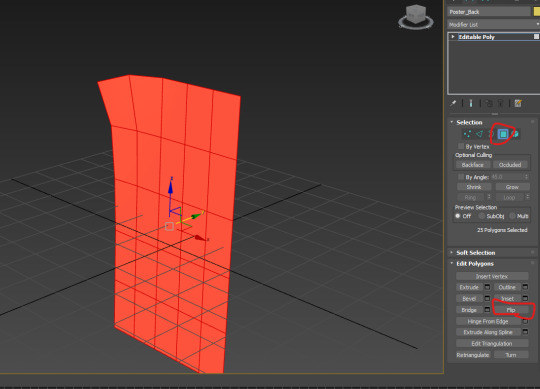Viewport: 540px width, 389px height.
Task: Click the Retriangulate button
Action: coord(473,355)
